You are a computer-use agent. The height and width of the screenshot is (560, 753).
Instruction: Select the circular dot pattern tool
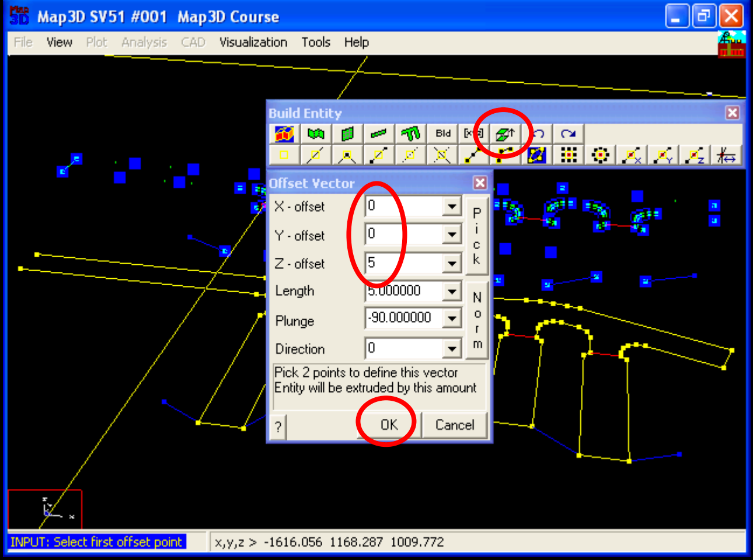point(600,155)
